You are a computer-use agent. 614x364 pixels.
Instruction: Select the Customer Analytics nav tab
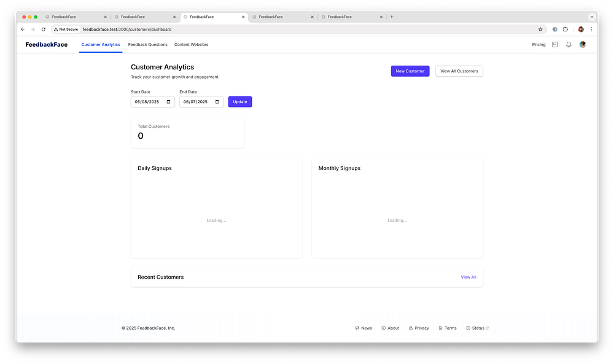[101, 45]
